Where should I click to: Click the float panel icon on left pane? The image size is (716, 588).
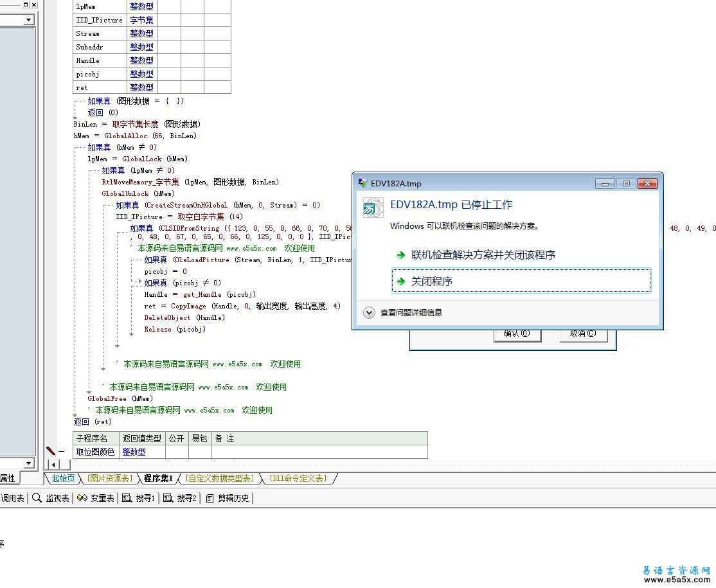(x=26, y=4)
